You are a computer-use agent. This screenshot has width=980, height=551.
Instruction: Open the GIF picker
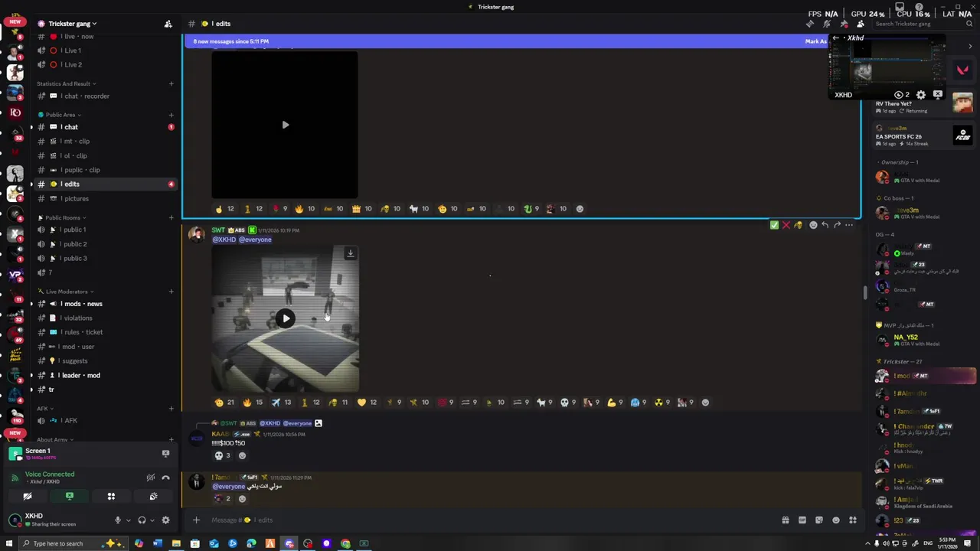pos(802,520)
